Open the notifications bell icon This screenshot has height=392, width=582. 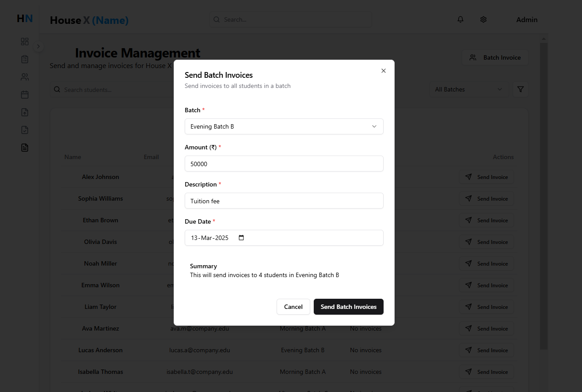click(x=460, y=19)
